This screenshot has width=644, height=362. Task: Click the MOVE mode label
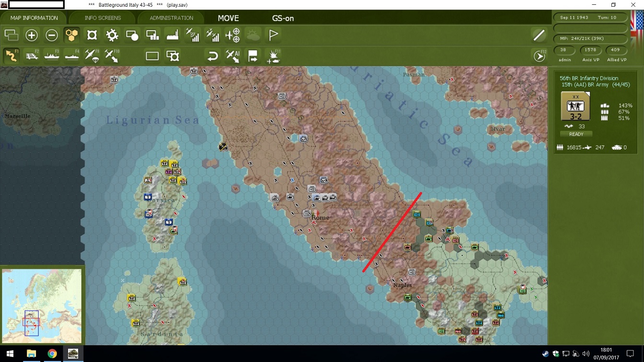tap(228, 18)
